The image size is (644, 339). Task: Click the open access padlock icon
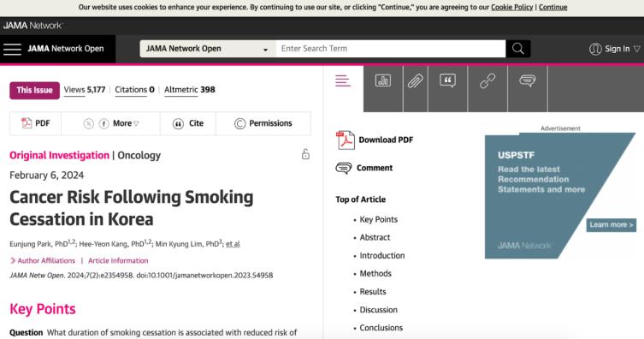[305, 154]
